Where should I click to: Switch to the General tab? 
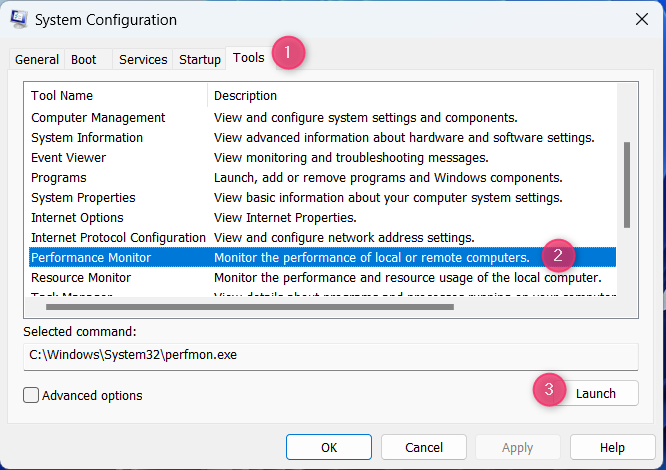[x=37, y=59]
